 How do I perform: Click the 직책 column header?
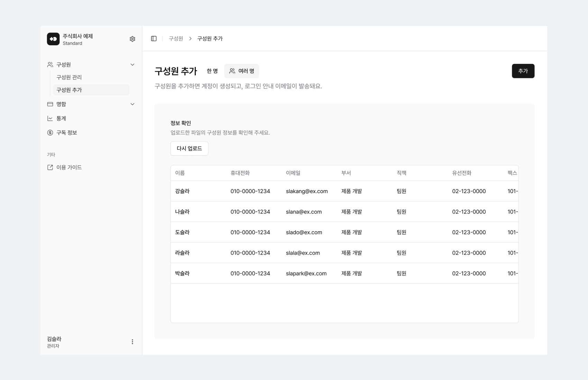point(402,173)
